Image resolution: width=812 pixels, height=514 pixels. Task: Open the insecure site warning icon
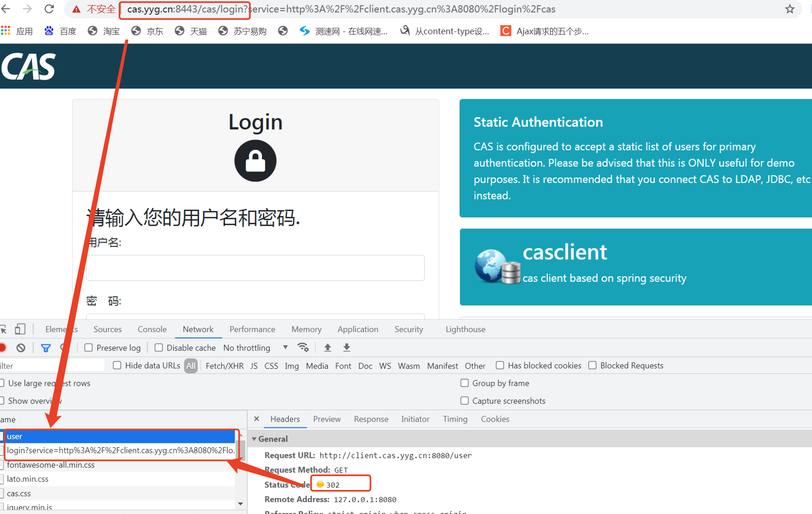point(77,9)
